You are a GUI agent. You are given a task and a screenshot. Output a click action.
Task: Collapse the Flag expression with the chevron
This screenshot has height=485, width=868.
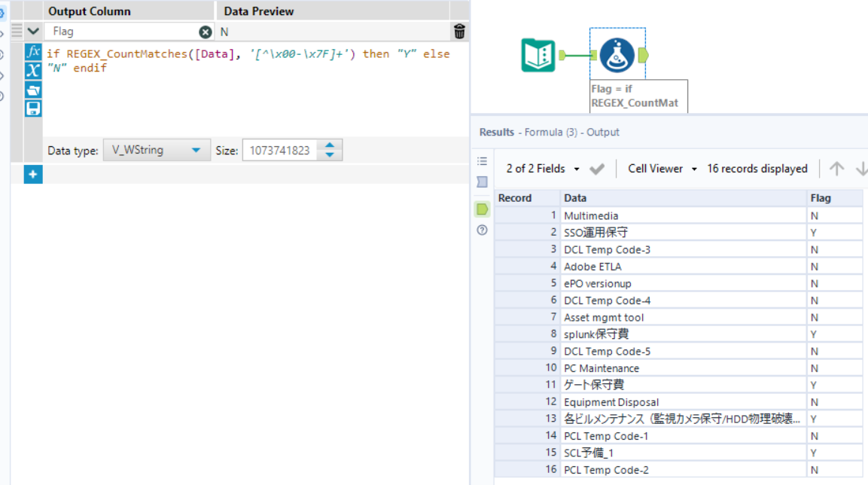[33, 31]
